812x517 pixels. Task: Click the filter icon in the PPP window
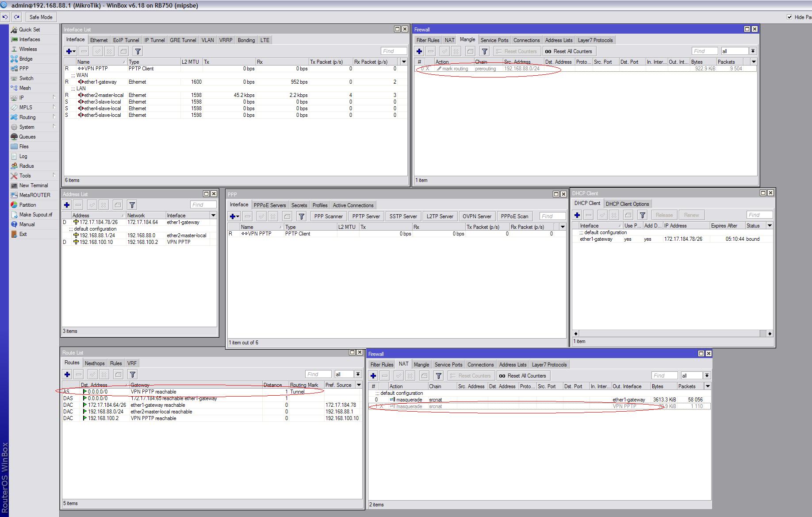(x=301, y=216)
